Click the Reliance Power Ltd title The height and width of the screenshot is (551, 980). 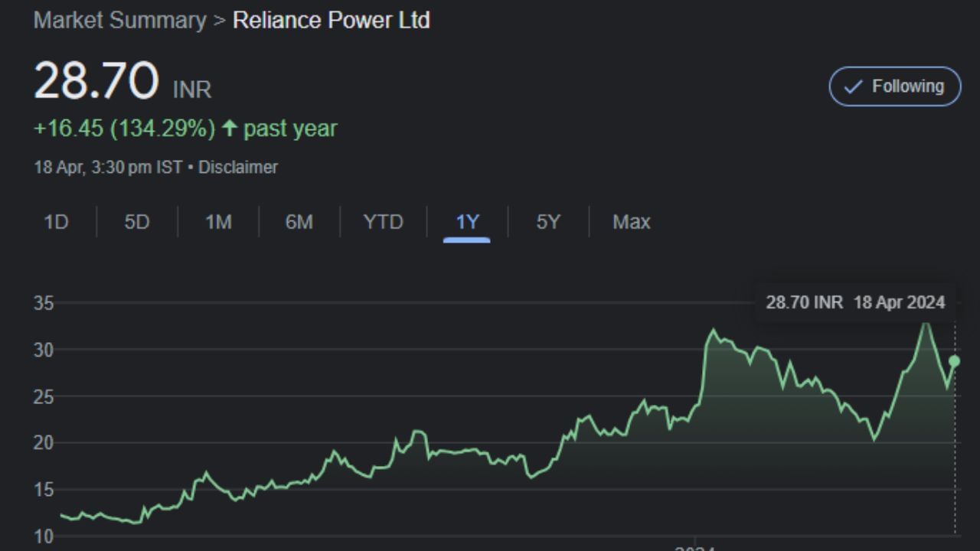tap(331, 21)
